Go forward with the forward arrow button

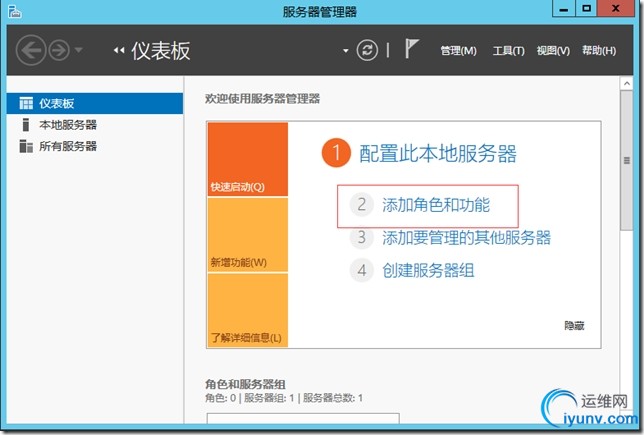coord(59,51)
